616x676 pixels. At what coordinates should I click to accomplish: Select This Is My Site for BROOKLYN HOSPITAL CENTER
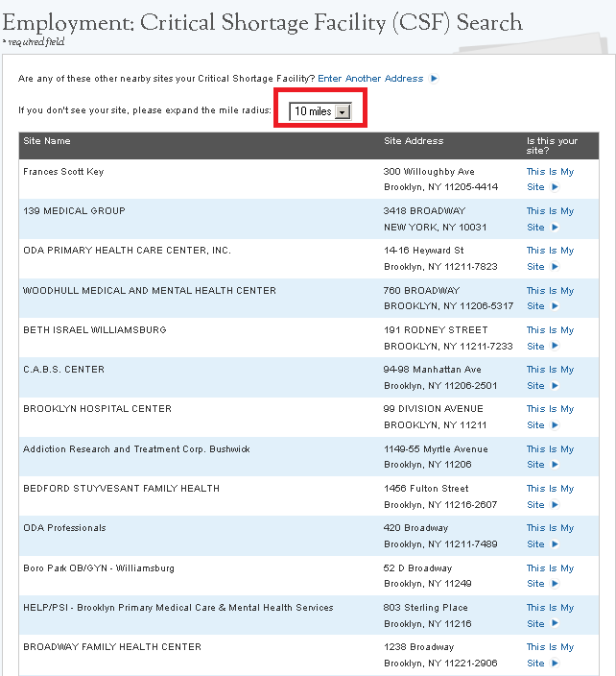point(550,417)
